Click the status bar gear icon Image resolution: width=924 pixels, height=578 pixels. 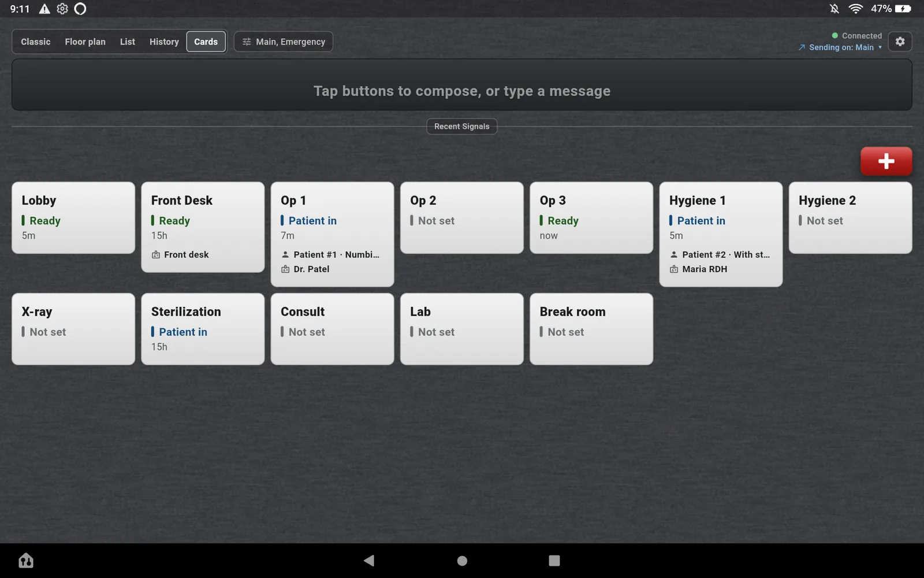pos(62,9)
